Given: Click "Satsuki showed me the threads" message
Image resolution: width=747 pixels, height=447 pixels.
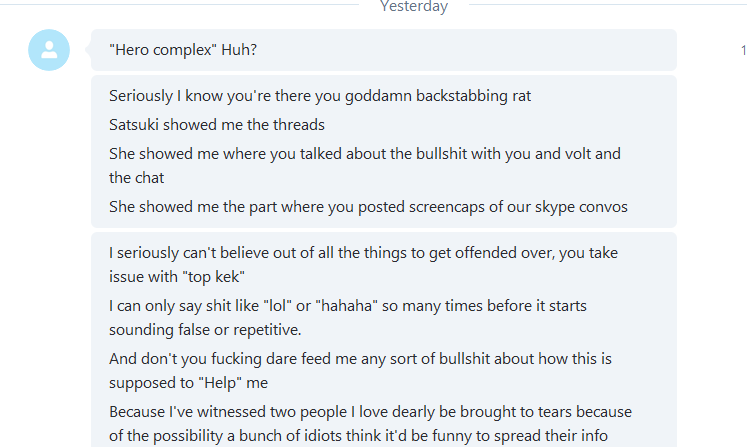Looking at the screenshot, I should 217,125.
